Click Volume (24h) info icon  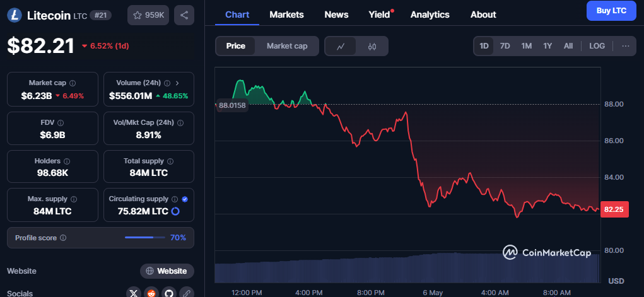click(x=167, y=83)
